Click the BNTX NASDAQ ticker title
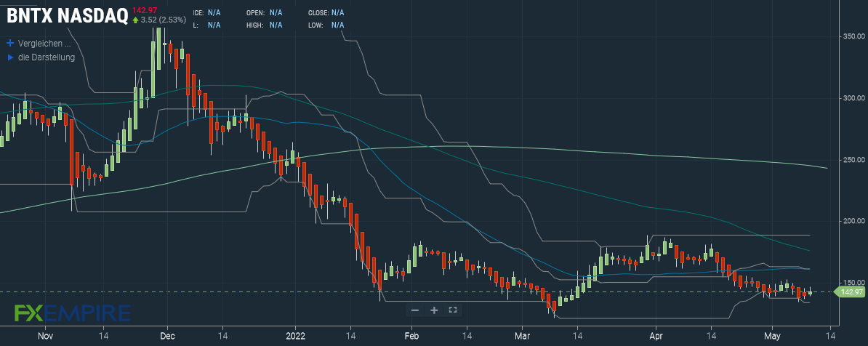Viewport: 868px width, 346px height. coord(67,15)
